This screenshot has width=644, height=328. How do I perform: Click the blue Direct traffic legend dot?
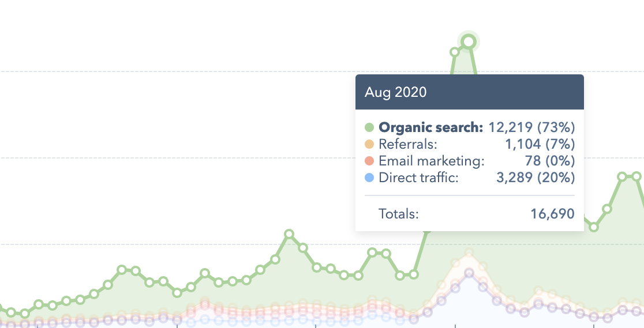(369, 178)
